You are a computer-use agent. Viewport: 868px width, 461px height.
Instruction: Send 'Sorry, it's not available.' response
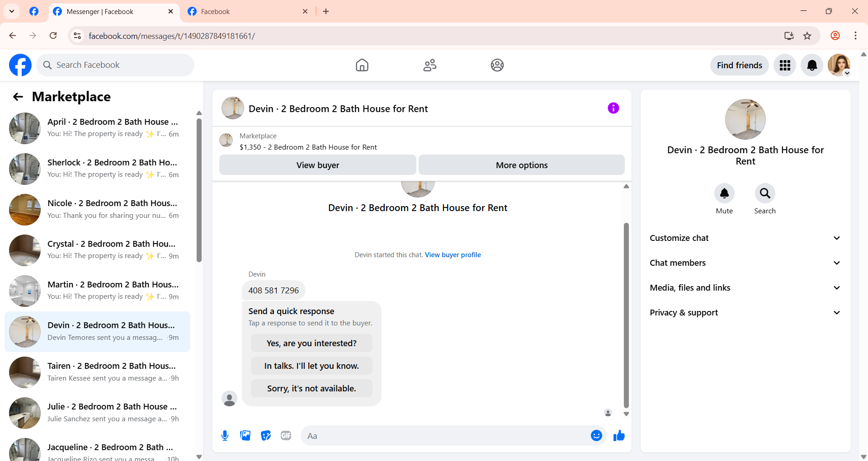tap(311, 389)
